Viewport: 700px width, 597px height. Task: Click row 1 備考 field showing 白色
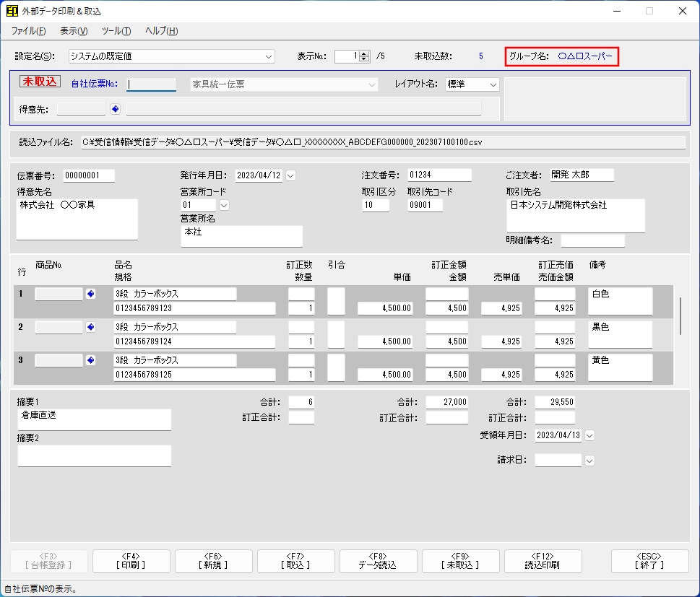(621, 301)
